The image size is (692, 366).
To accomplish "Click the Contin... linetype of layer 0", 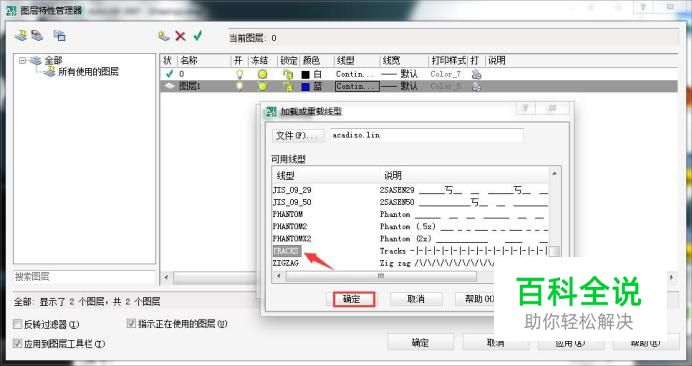I will (x=356, y=74).
